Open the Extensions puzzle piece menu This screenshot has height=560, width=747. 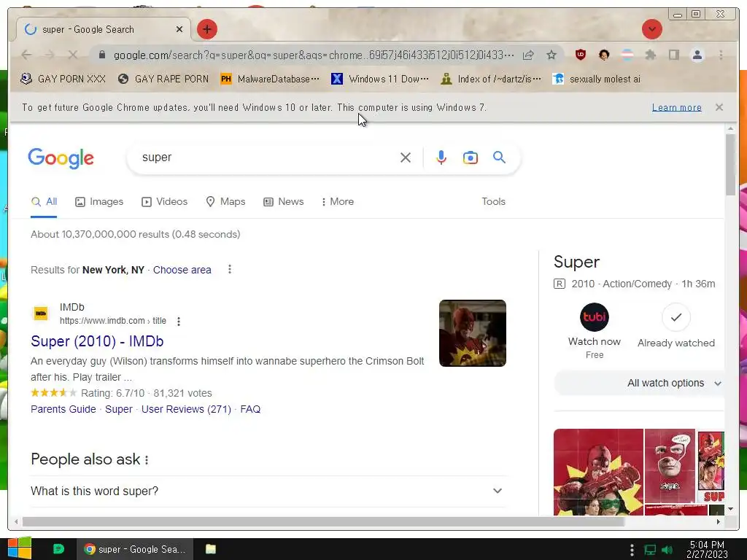click(x=650, y=55)
